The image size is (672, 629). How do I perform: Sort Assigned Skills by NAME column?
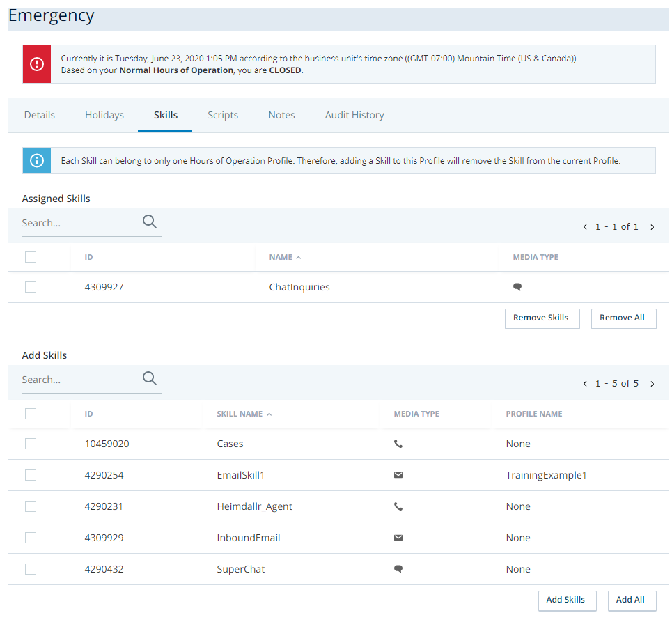285,257
